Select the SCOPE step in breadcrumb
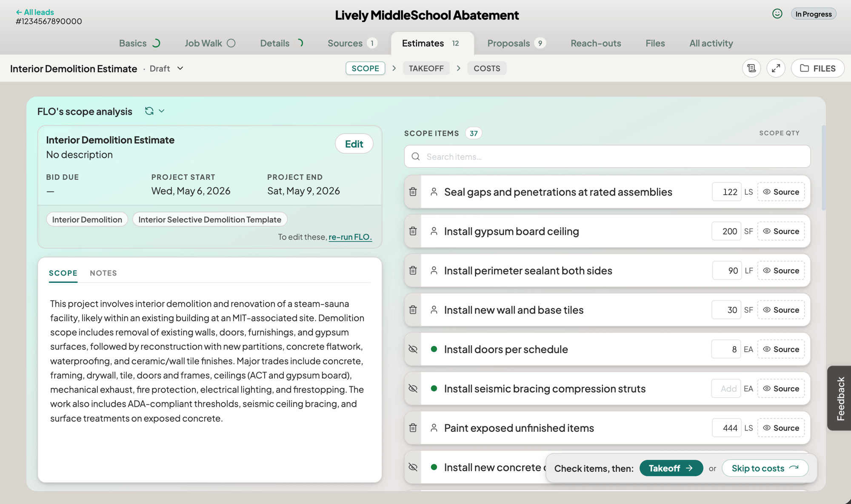Image resolution: width=851 pixels, height=504 pixels. point(365,68)
